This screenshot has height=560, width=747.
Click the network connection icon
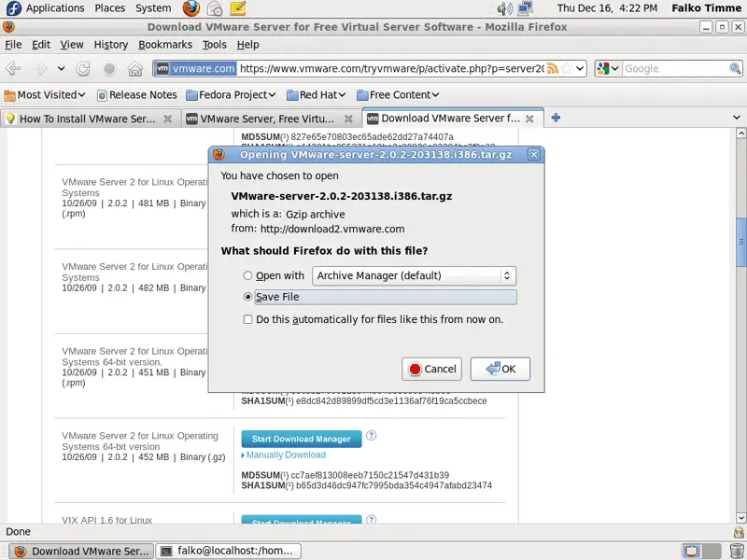click(x=525, y=8)
